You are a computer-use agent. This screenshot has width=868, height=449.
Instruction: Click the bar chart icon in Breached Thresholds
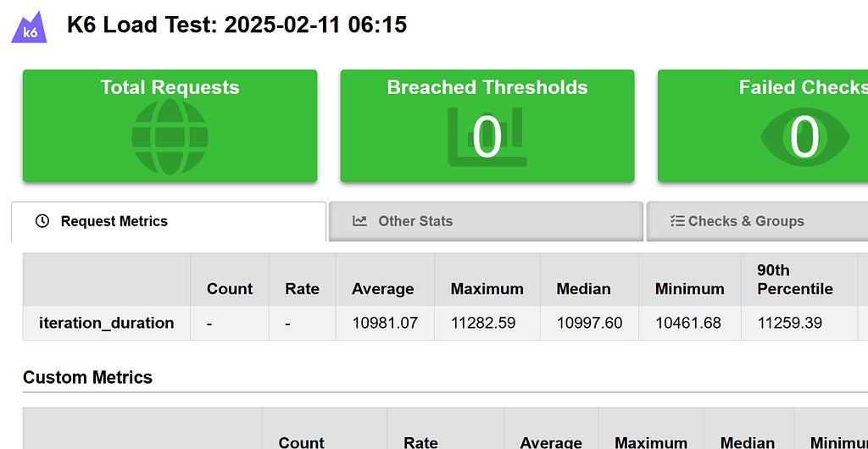(x=487, y=137)
